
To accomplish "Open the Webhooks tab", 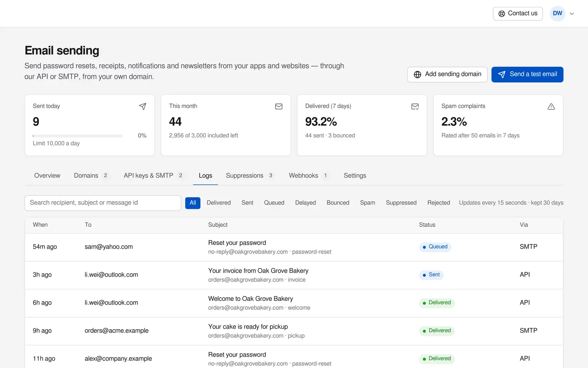I will tap(309, 175).
